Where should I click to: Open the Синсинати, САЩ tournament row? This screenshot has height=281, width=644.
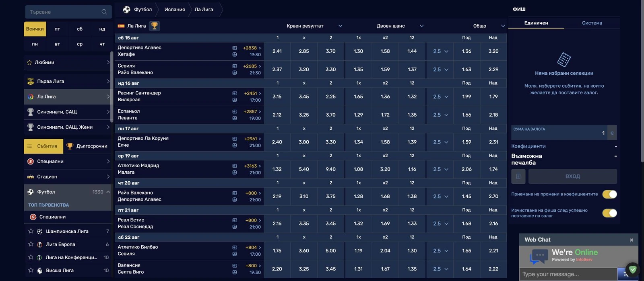[67, 112]
